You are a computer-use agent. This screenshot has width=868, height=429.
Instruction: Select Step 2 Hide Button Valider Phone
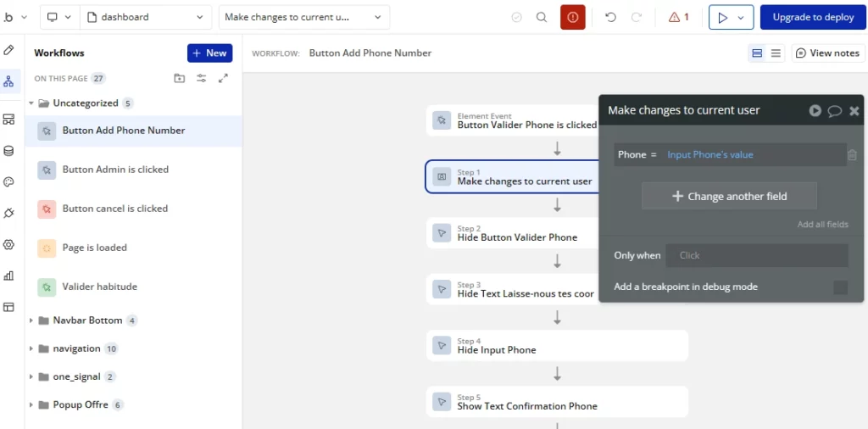(x=517, y=233)
